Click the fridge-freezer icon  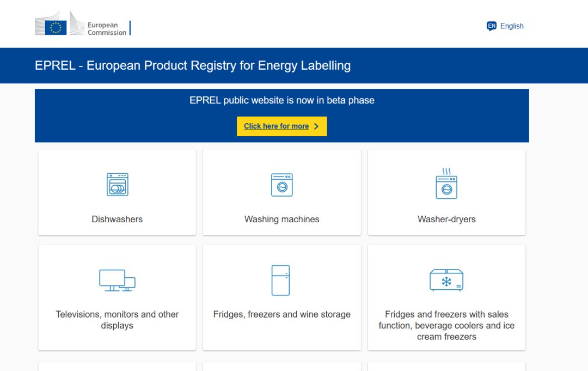[x=281, y=279]
